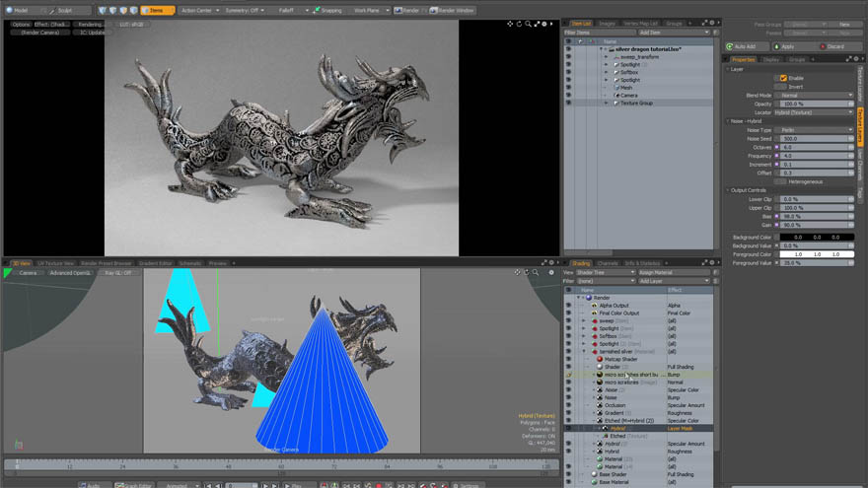Click LUT: sRGB button

pyautogui.click(x=131, y=25)
